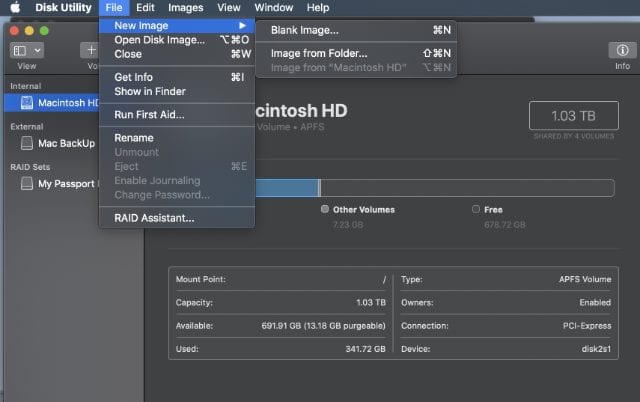Image resolution: width=640 pixels, height=402 pixels.
Task: Click the blue used-space storage bar segment
Action: [286, 187]
